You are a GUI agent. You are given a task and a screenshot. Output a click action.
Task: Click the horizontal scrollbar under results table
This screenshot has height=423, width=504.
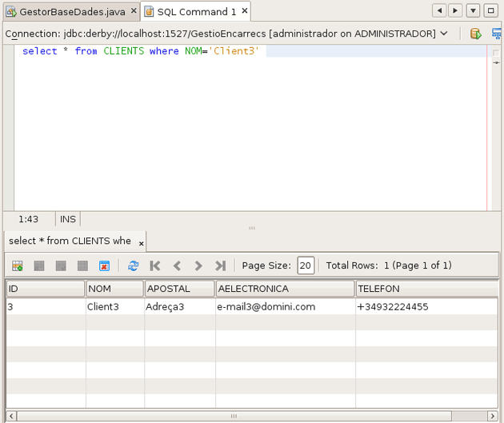click(x=234, y=416)
